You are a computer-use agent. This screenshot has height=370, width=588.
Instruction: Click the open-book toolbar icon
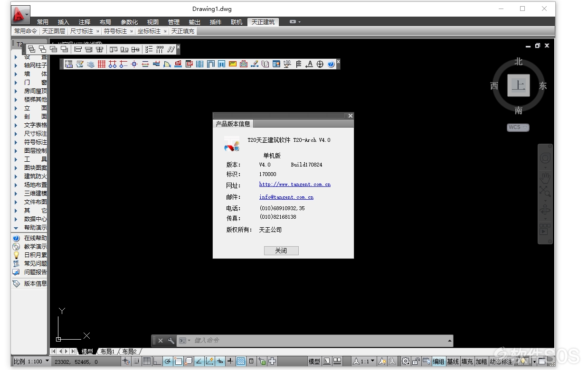pos(266,64)
